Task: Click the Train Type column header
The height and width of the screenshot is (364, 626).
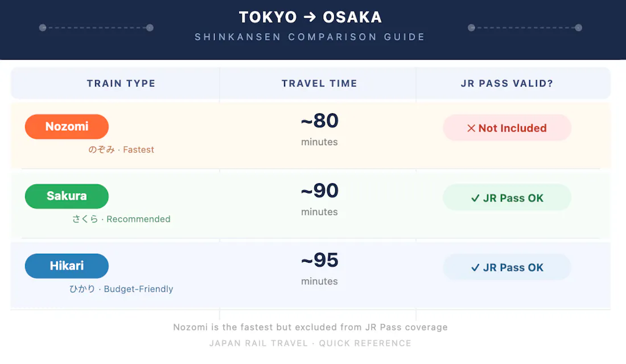Action: click(121, 84)
